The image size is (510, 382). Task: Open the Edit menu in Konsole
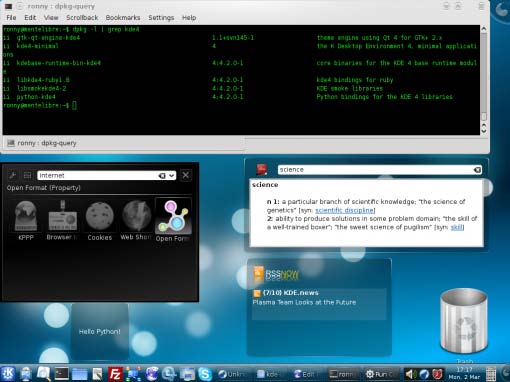coord(30,18)
